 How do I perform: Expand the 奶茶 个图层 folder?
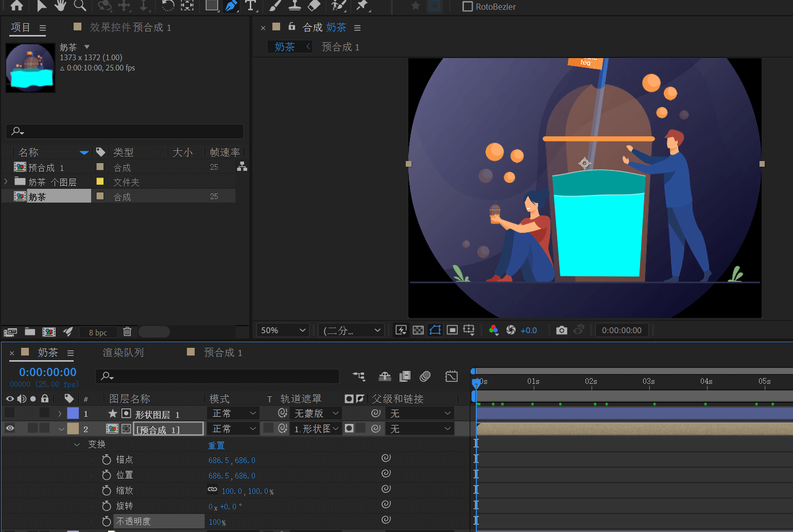tap(6, 182)
